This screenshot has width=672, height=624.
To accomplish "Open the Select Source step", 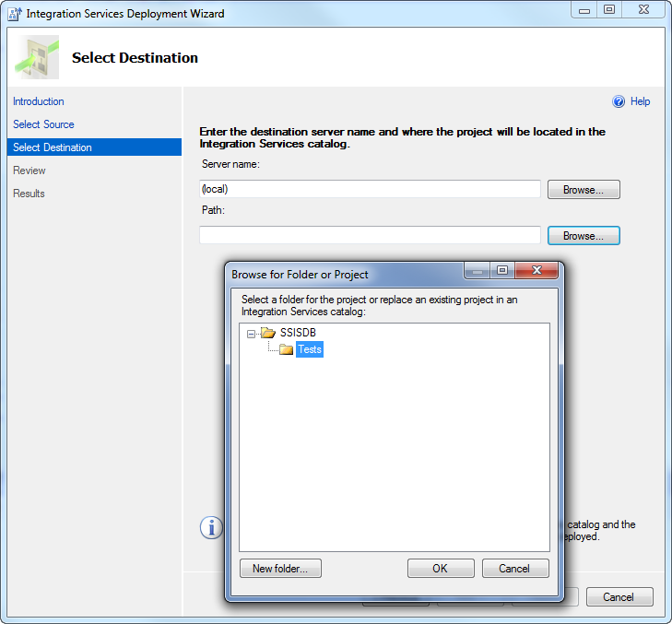I will 43,124.
